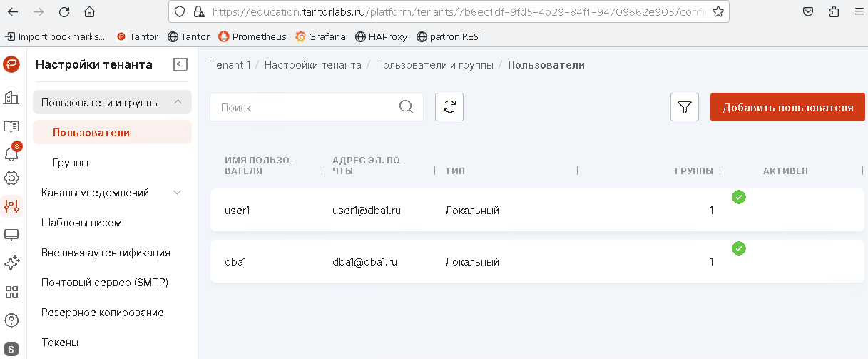The image size is (868, 359).
Task: Click into the Поиск search field
Action: (x=307, y=107)
